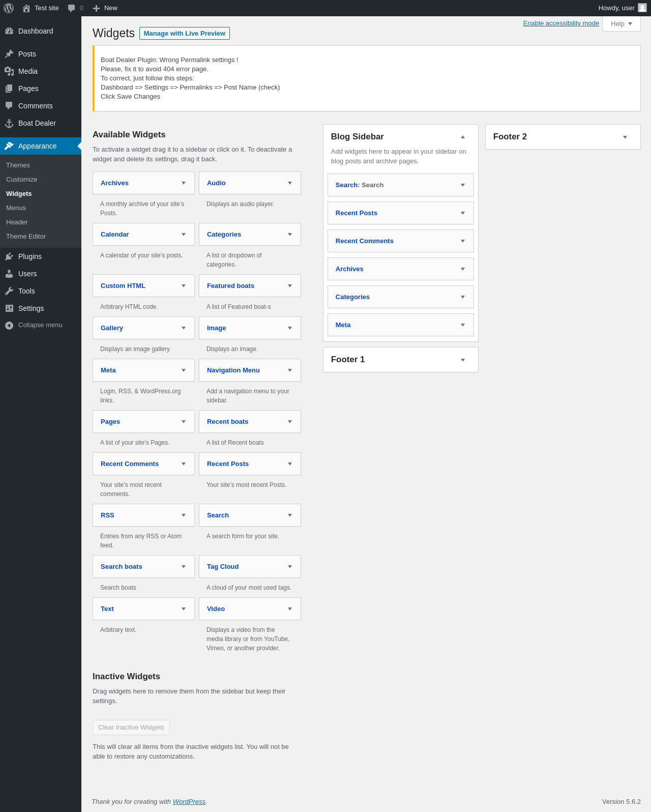The image size is (651, 812).
Task: Expand the Video widget arrow
Action: 290,609
